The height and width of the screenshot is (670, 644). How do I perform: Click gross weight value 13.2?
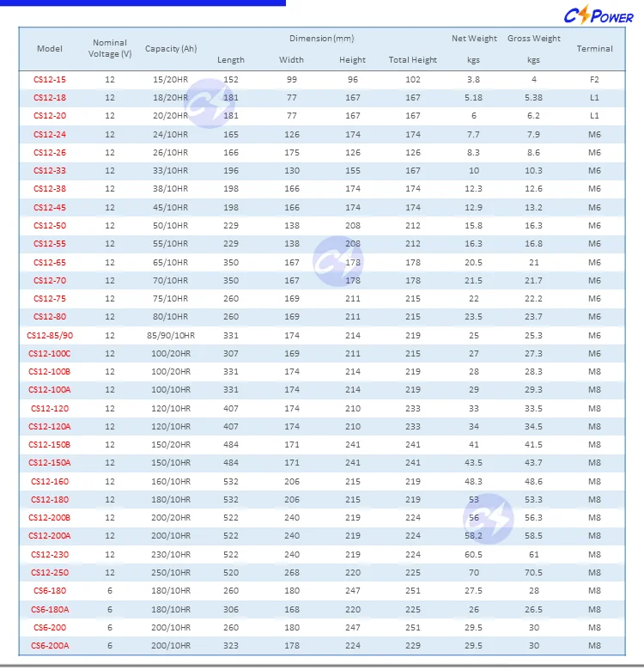[534, 207]
